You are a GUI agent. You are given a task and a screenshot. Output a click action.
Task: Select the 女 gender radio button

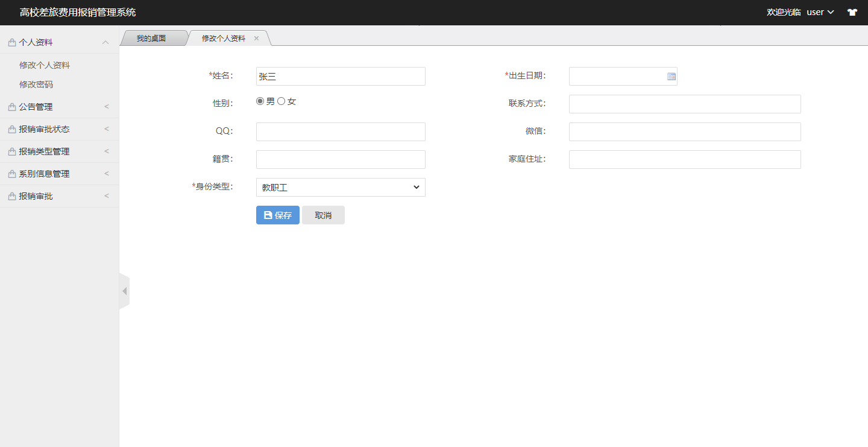click(281, 101)
